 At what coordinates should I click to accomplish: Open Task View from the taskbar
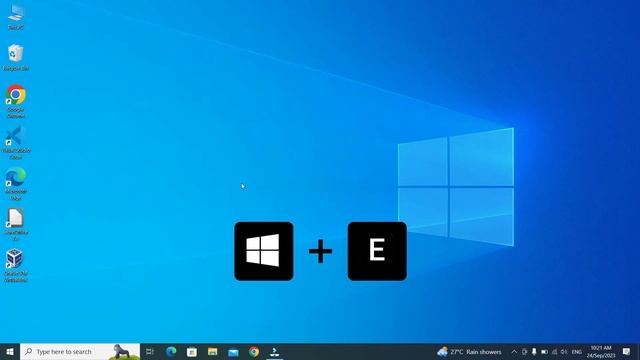point(150,351)
